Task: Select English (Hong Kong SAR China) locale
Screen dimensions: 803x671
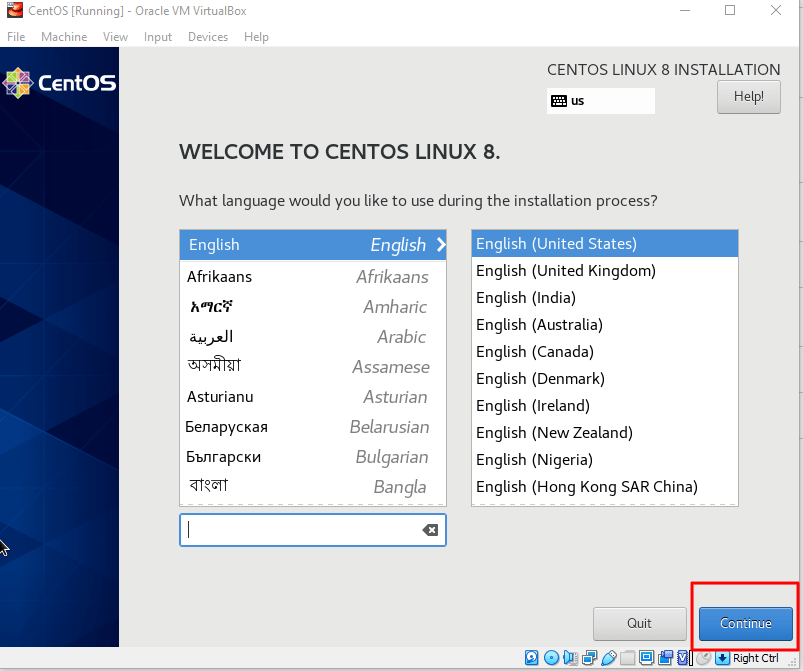Action: (x=605, y=487)
